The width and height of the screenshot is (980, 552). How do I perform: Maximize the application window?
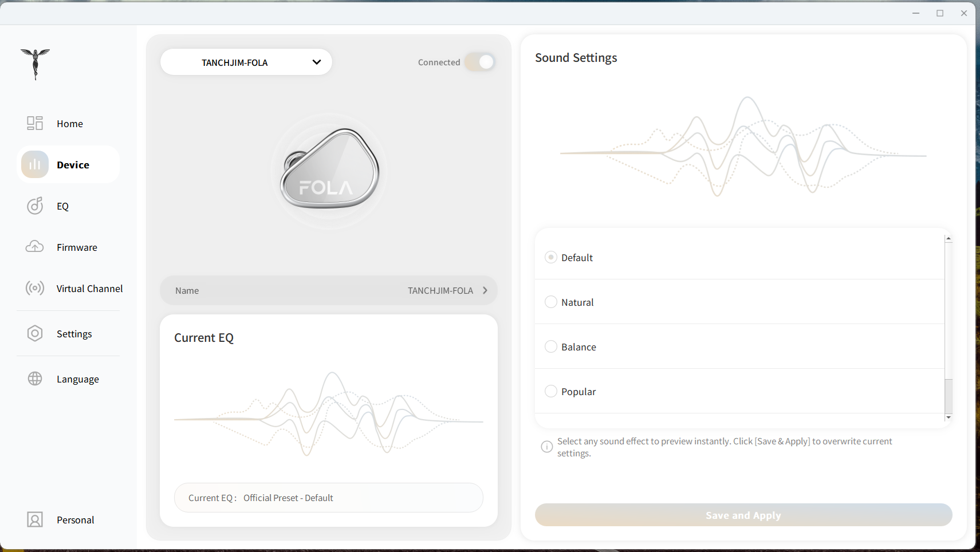pos(940,13)
